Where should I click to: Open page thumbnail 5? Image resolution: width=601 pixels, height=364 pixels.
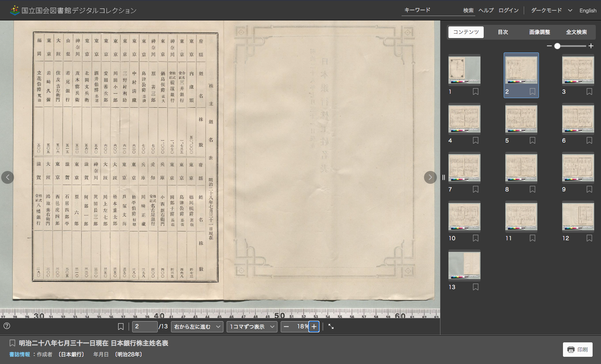521,119
